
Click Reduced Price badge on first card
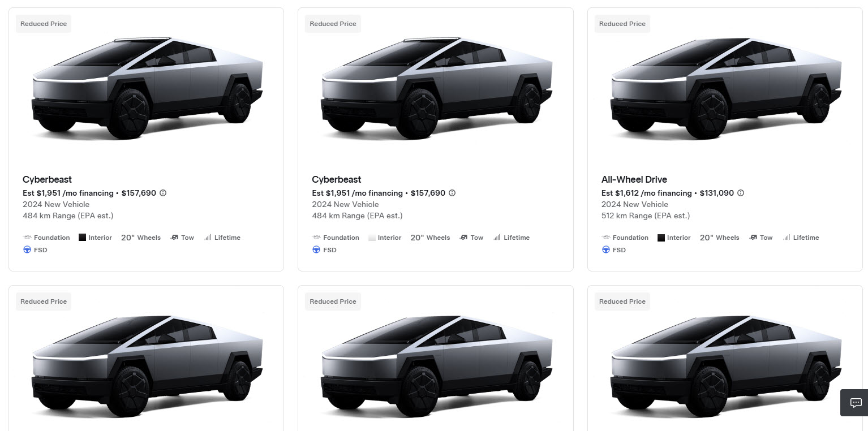point(44,24)
